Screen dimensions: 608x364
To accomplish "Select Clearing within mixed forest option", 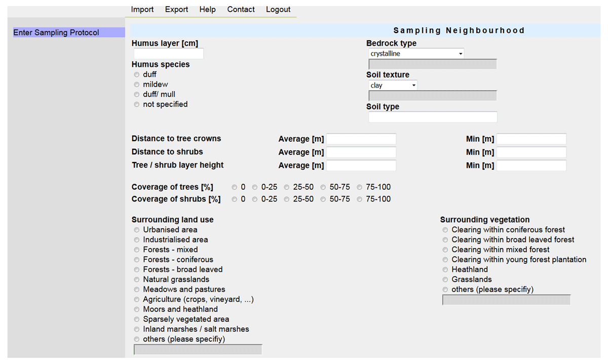I will coord(445,250).
